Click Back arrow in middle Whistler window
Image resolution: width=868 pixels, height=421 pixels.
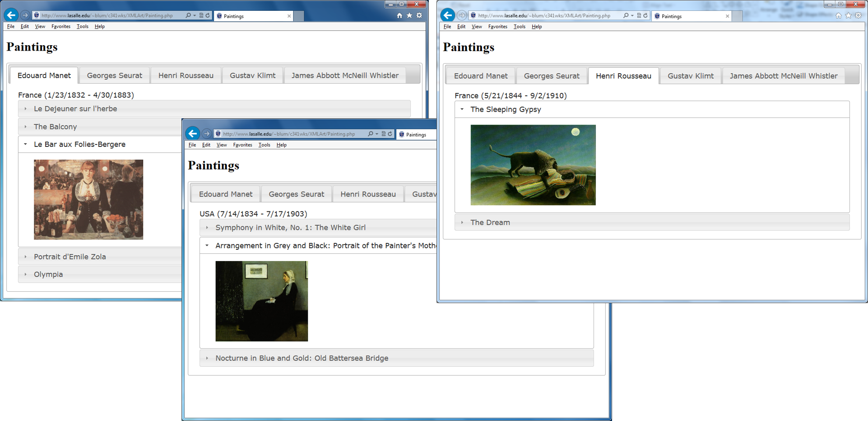point(193,133)
